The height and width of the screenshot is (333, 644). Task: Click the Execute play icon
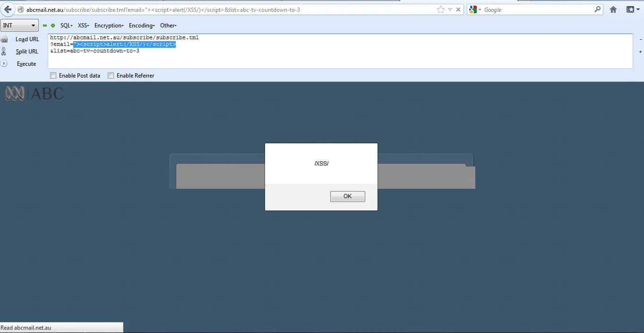tap(4, 63)
